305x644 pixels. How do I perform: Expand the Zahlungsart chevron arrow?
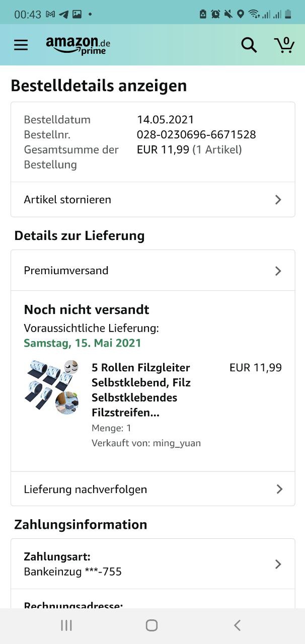pyautogui.click(x=278, y=564)
